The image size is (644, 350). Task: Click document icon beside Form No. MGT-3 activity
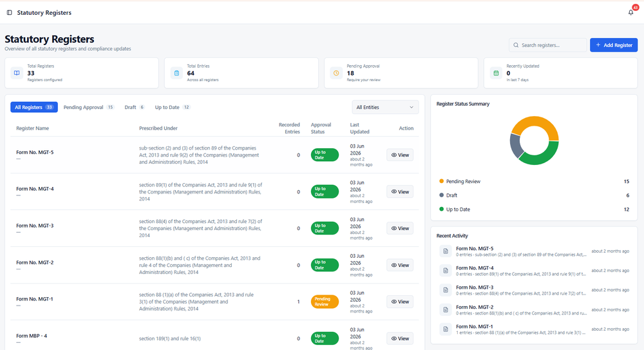pyautogui.click(x=446, y=290)
